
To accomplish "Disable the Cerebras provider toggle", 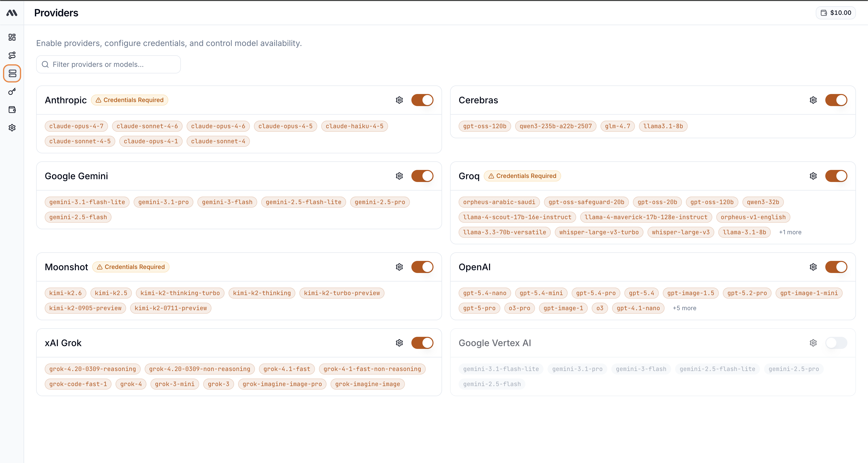I will point(836,100).
